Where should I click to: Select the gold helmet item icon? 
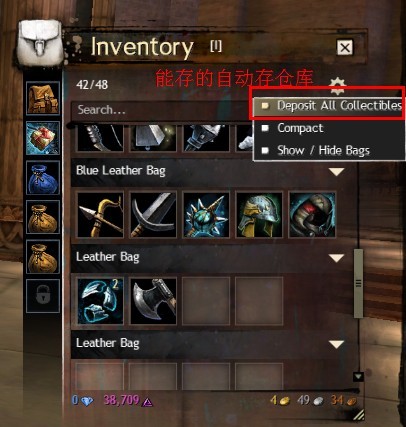click(259, 215)
